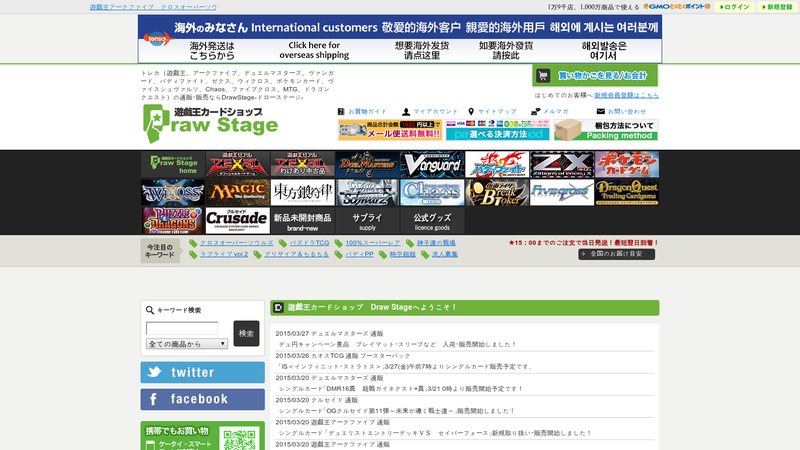Screen dimensions: 800x450
Task: Click the メール便送料無料 banner
Action: pyautogui.click(x=390, y=130)
